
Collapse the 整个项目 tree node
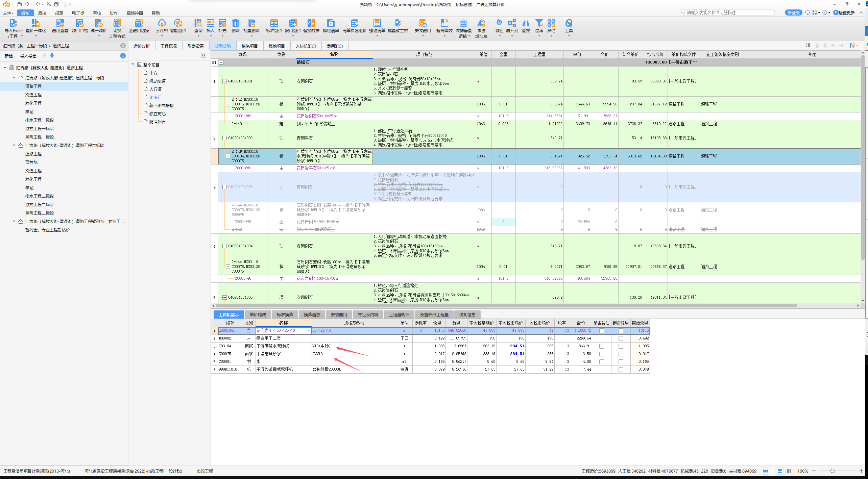click(x=132, y=65)
